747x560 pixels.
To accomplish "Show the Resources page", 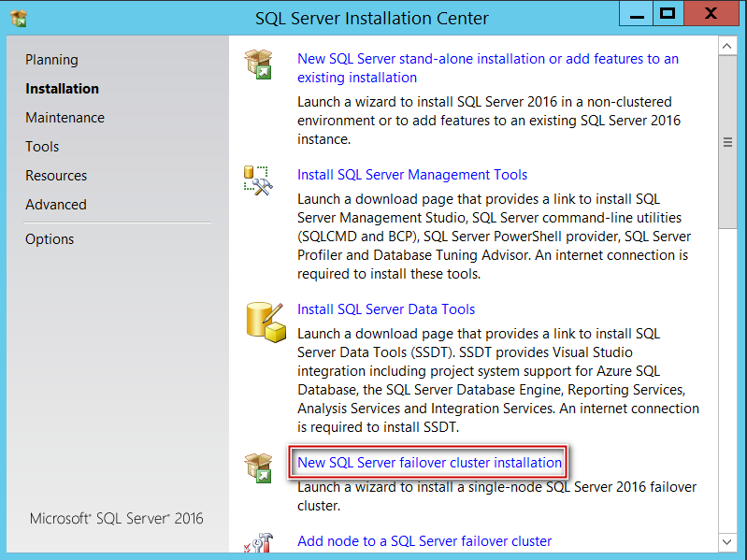I will tap(56, 176).
